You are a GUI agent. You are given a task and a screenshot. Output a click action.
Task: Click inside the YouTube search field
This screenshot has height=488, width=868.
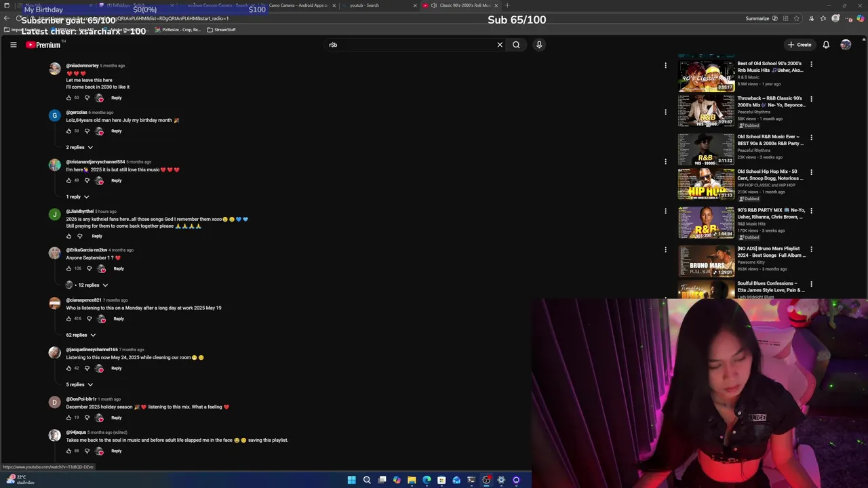410,45
